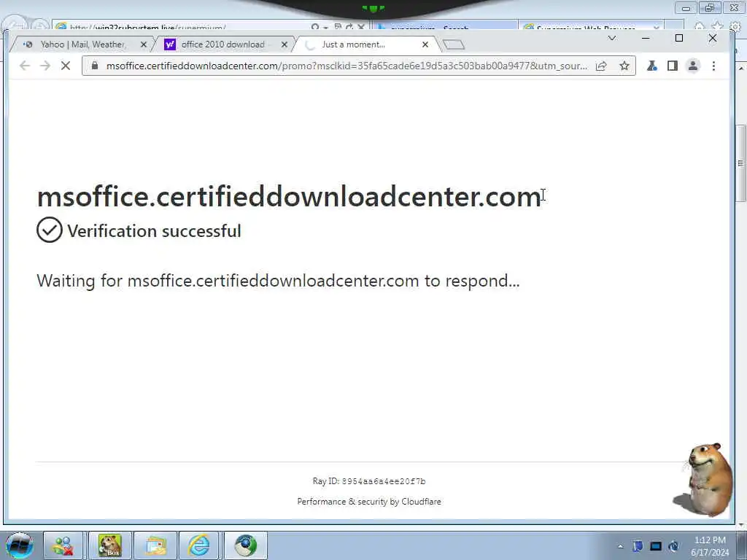Screen dimensions: 747x560
Task: Open the Cloudflare link in footer
Action: click(421, 502)
